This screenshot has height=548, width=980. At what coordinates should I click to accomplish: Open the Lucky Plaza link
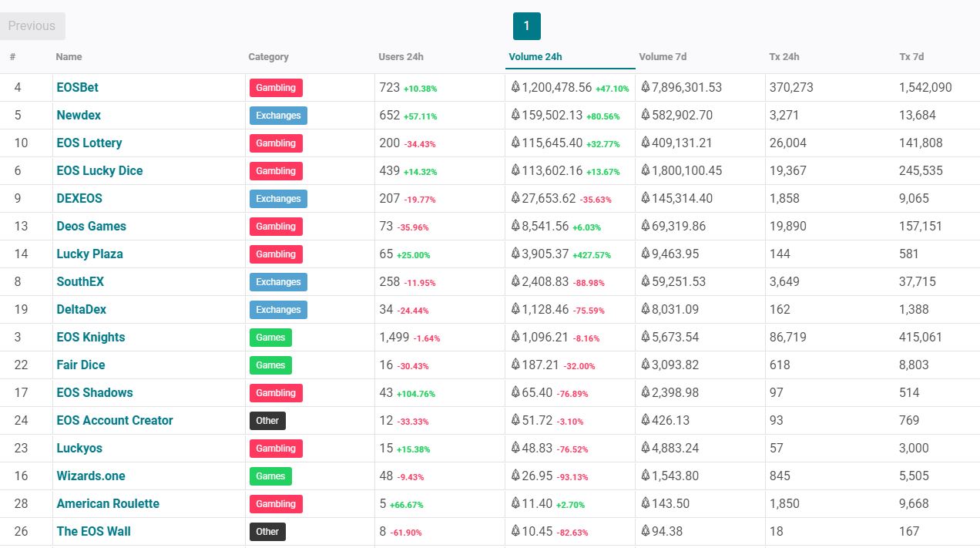pyautogui.click(x=90, y=254)
